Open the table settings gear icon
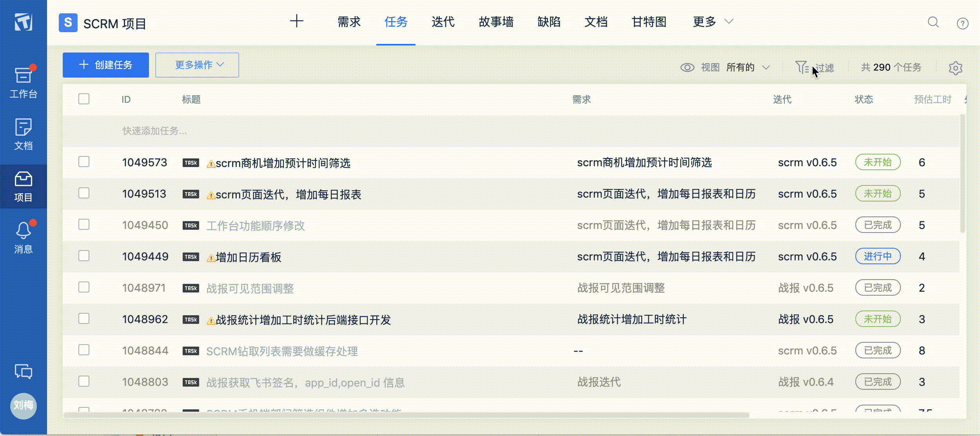Viewport: 980px width, 436px height. pos(955,68)
